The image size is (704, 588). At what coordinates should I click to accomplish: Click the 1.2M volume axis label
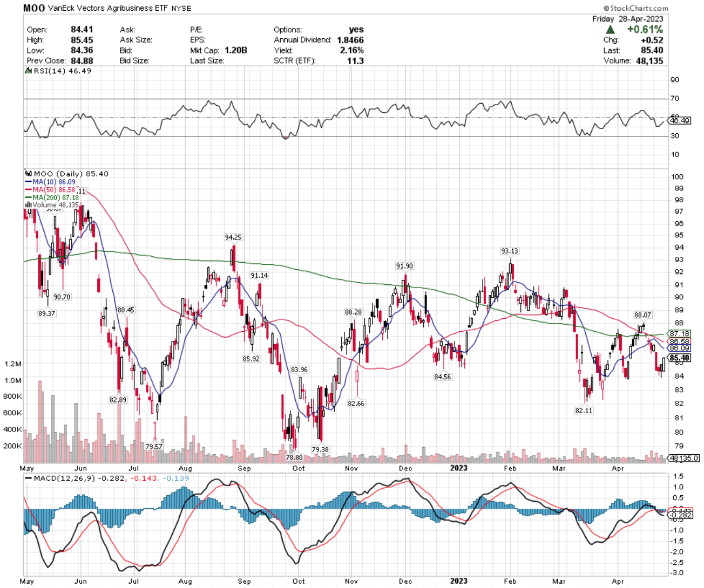(x=13, y=364)
